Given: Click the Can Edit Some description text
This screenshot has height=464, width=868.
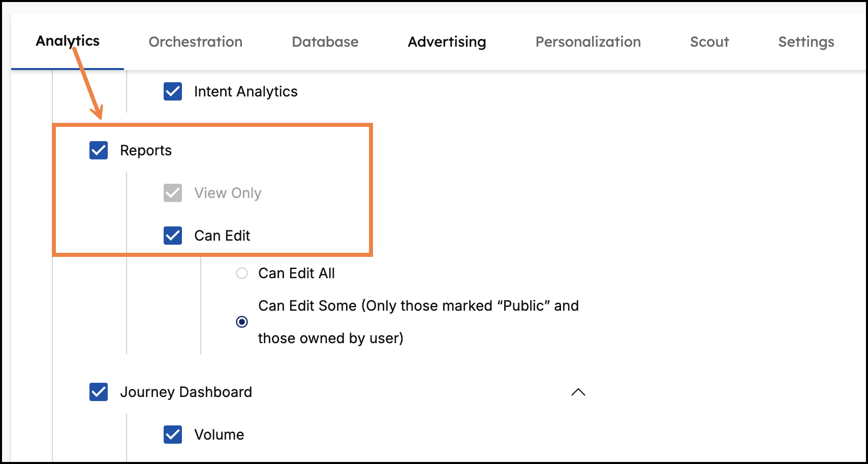Looking at the screenshot, I should coord(418,322).
